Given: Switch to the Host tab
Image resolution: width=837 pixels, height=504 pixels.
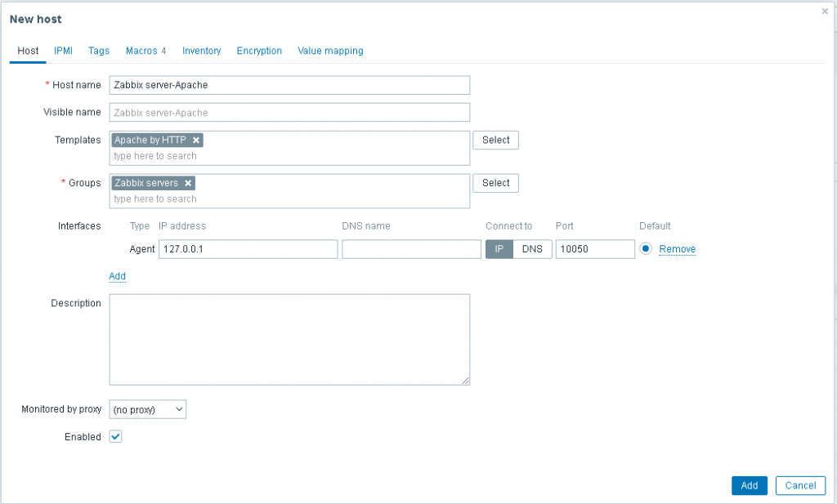Looking at the screenshot, I should pos(28,51).
